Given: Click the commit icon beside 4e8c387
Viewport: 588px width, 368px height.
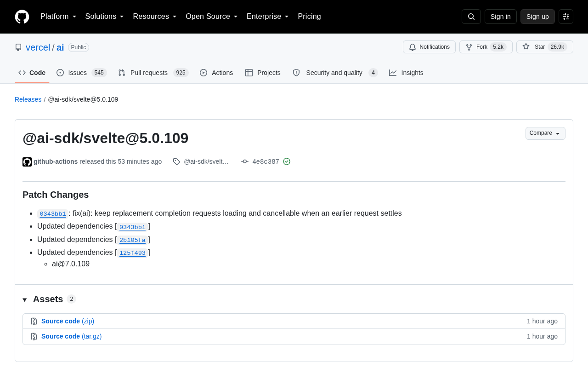Looking at the screenshot, I should (245, 161).
